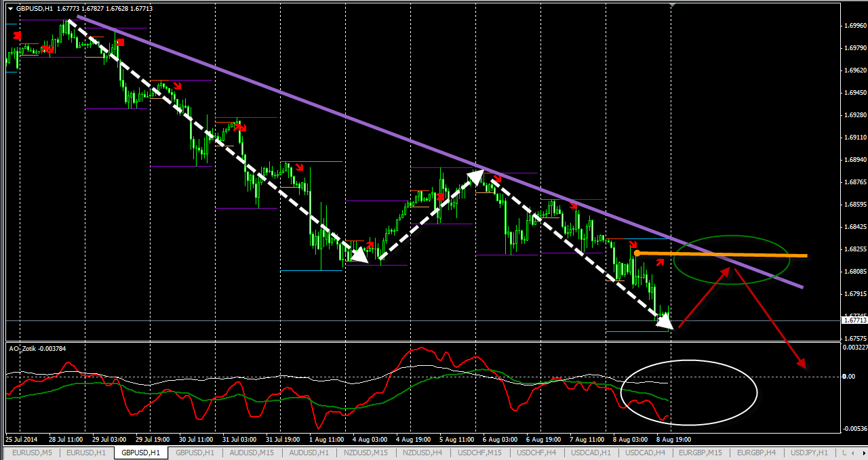
Task: Go to the USDCAD,H1 chart tab
Action: click(590, 452)
